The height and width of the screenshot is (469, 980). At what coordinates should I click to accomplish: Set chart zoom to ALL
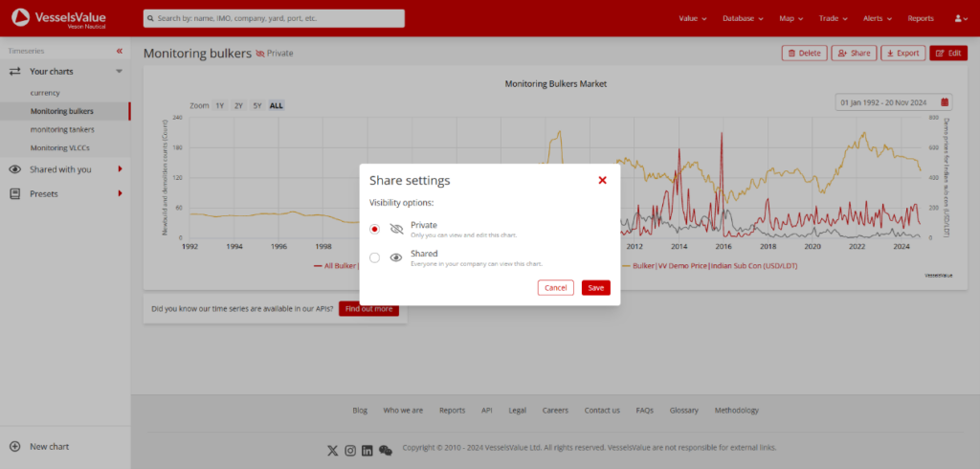pyautogui.click(x=276, y=105)
